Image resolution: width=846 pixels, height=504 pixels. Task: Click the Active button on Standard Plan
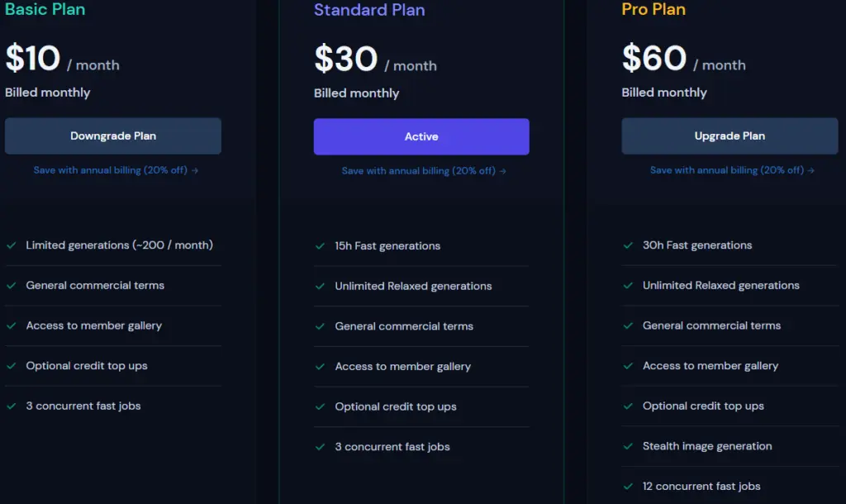[x=421, y=137]
